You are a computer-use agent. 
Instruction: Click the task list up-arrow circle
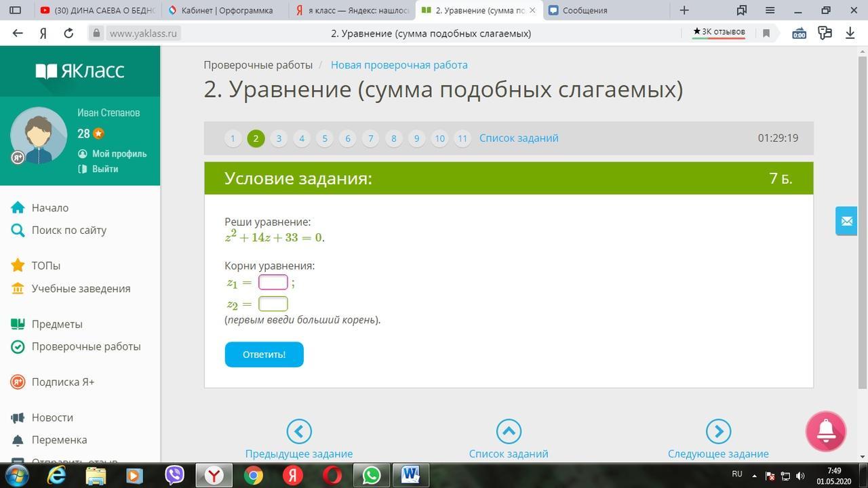[x=509, y=431]
